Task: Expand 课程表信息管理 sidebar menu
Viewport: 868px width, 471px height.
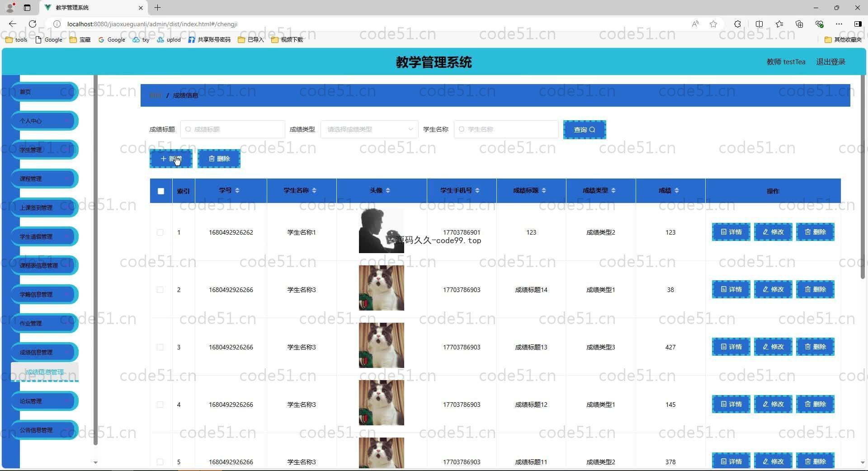Action: [x=44, y=265]
